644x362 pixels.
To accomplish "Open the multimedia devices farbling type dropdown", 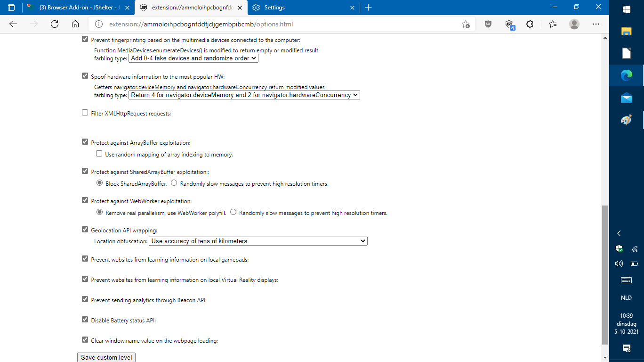I will tap(193, 58).
